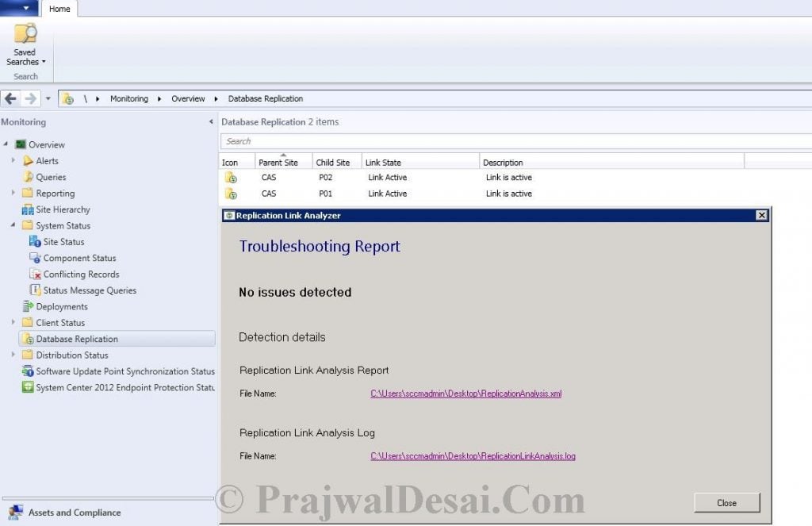
Task: Click Database Replication in the breadcrumb
Action: pos(265,98)
